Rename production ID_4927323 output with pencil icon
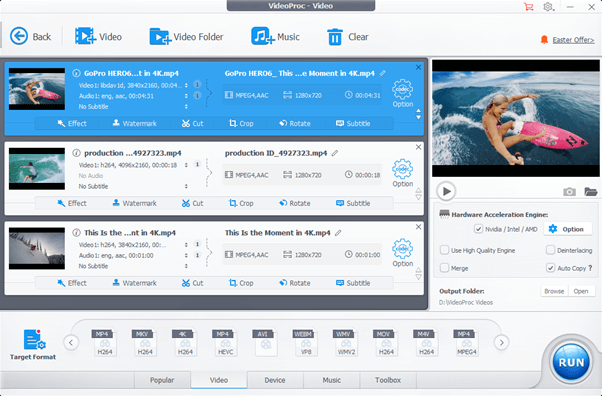 click(335, 153)
